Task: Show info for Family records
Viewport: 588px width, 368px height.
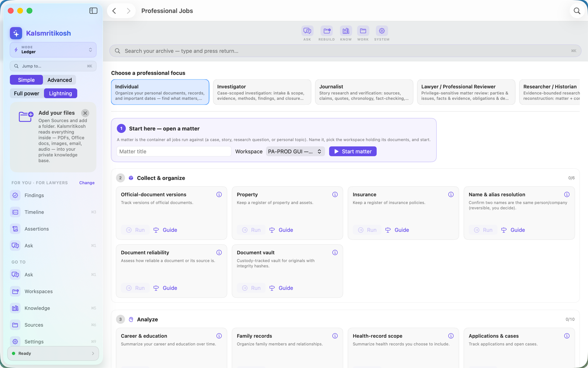Action: 335,336
